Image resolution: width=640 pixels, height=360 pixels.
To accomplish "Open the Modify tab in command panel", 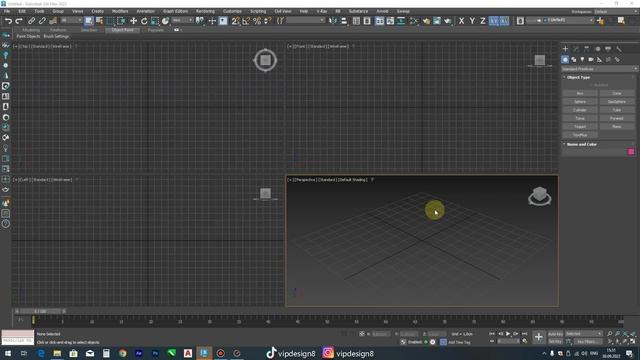I will [576, 49].
